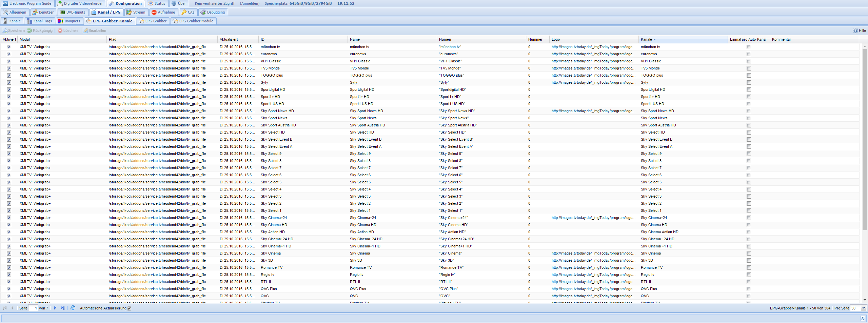
Task: Open the Benutzer configuration tab
Action: point(43,12)
